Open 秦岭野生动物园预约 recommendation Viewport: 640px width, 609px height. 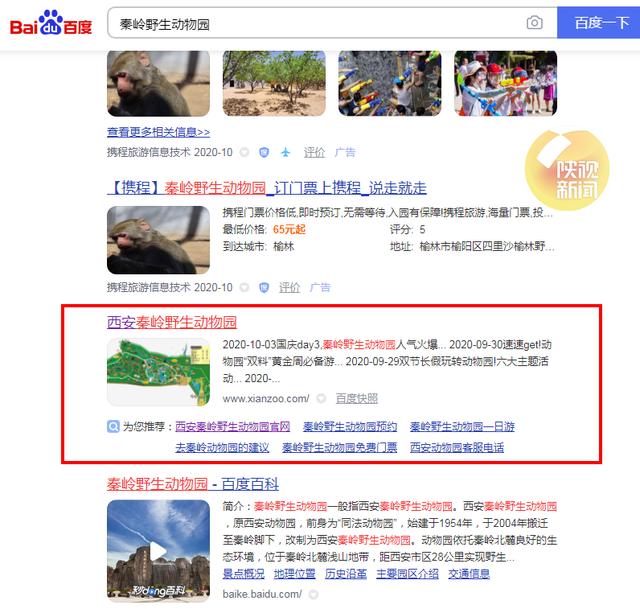pyautogui.click(x=350, y=427)
